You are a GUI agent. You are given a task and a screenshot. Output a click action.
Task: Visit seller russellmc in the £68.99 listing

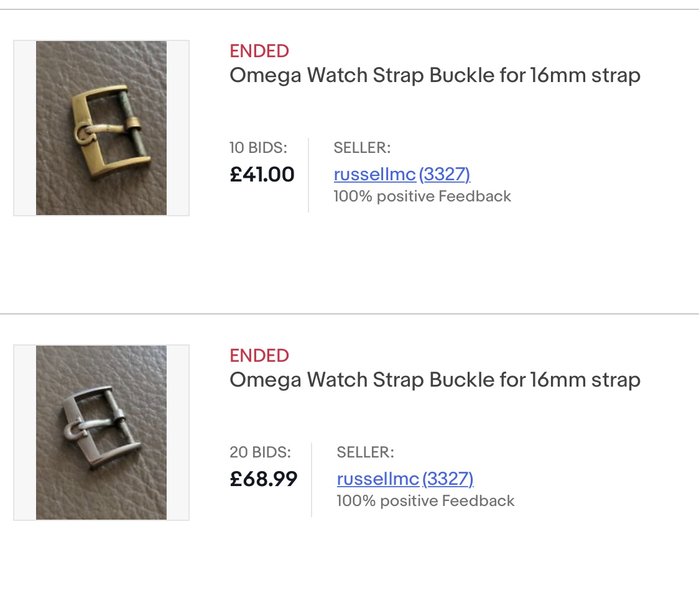pyautogui.click(x=377, y=479)
